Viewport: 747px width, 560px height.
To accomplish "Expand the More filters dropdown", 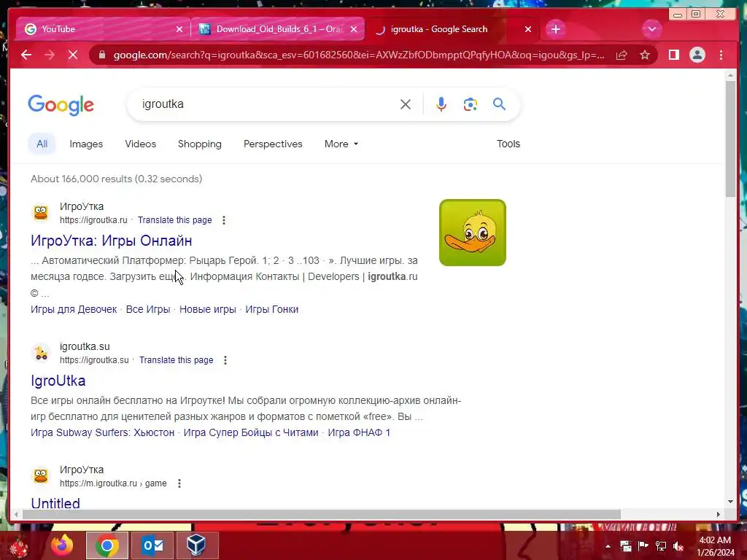I will (341, 144).
